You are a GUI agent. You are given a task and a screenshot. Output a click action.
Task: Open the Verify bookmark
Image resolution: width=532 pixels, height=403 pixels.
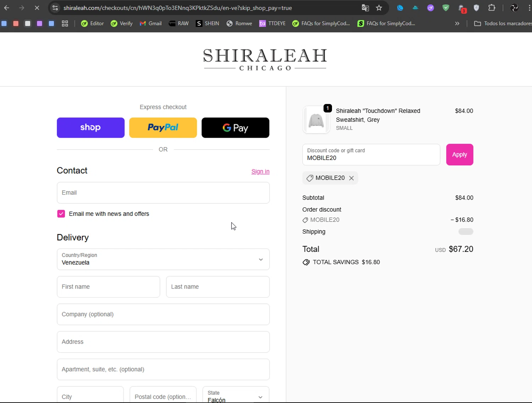pos(122,23)
